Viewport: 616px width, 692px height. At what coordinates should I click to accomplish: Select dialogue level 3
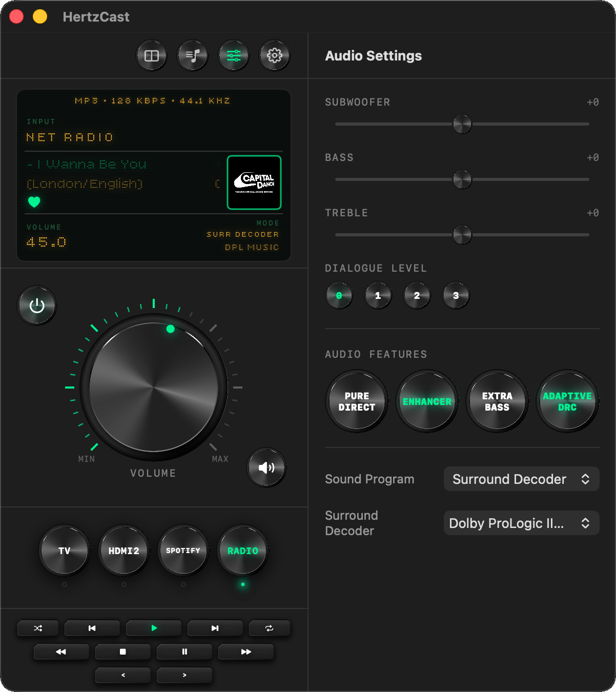pos(456,295)
